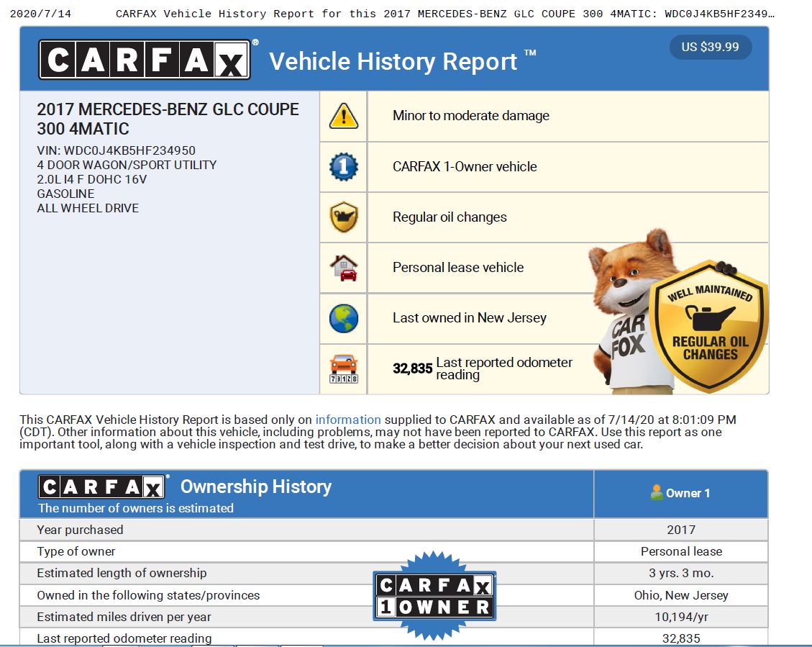Open the blue information link
Viewport: 812px width, 647px height.
(348, 420)
